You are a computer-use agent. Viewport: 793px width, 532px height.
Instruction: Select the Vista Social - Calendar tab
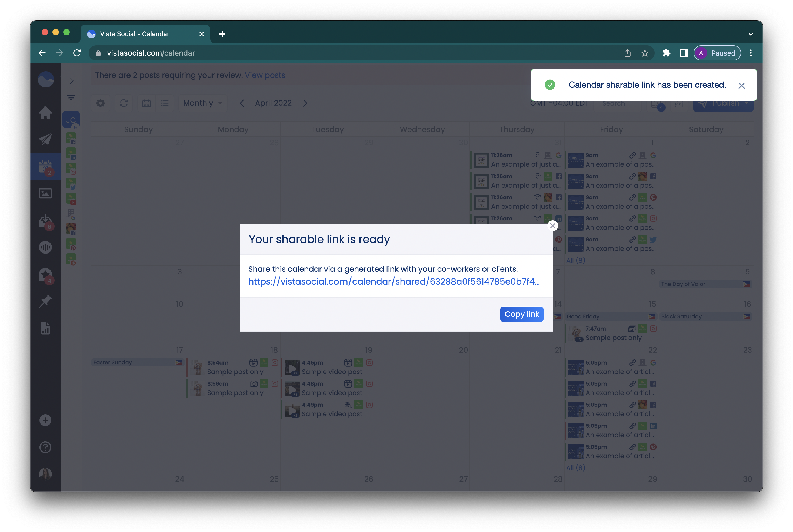pos(145,34)
